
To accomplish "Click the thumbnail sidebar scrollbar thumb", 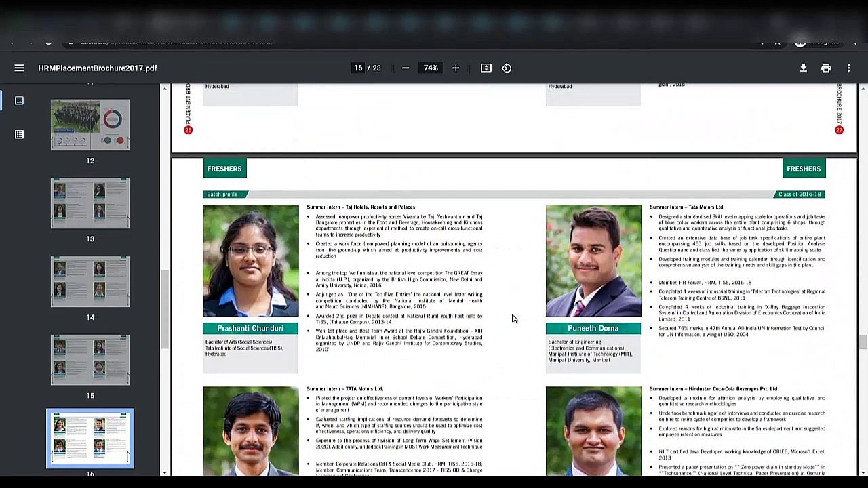I will point(164,309).
